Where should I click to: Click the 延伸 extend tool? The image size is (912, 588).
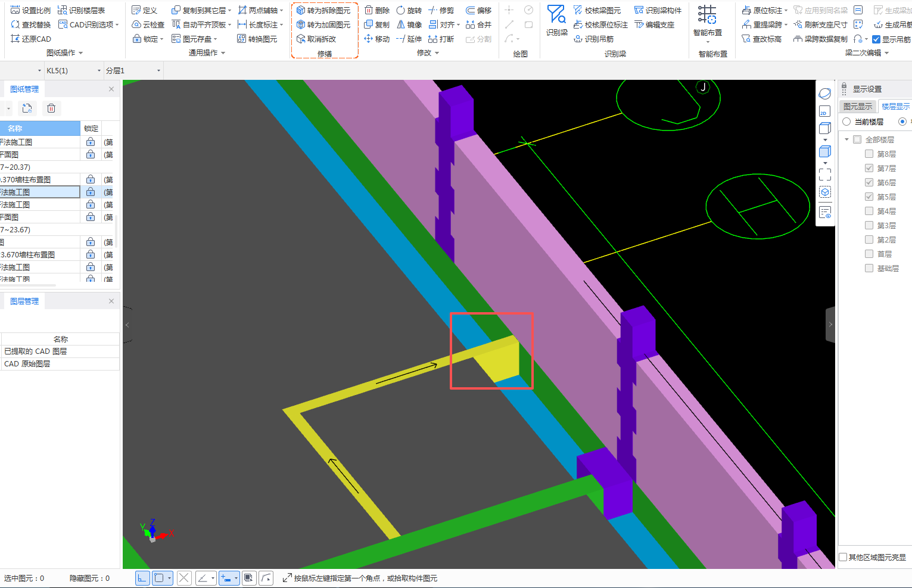409,39
